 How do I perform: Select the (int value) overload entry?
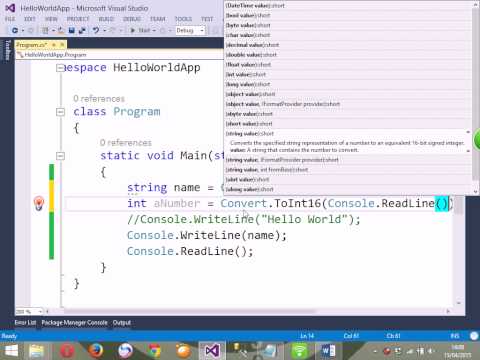348,74
